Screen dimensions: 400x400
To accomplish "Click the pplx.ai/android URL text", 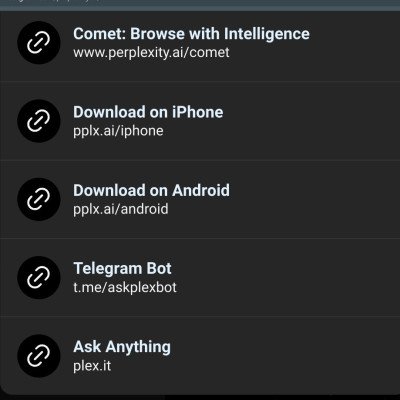I will [x=121, y=209].
